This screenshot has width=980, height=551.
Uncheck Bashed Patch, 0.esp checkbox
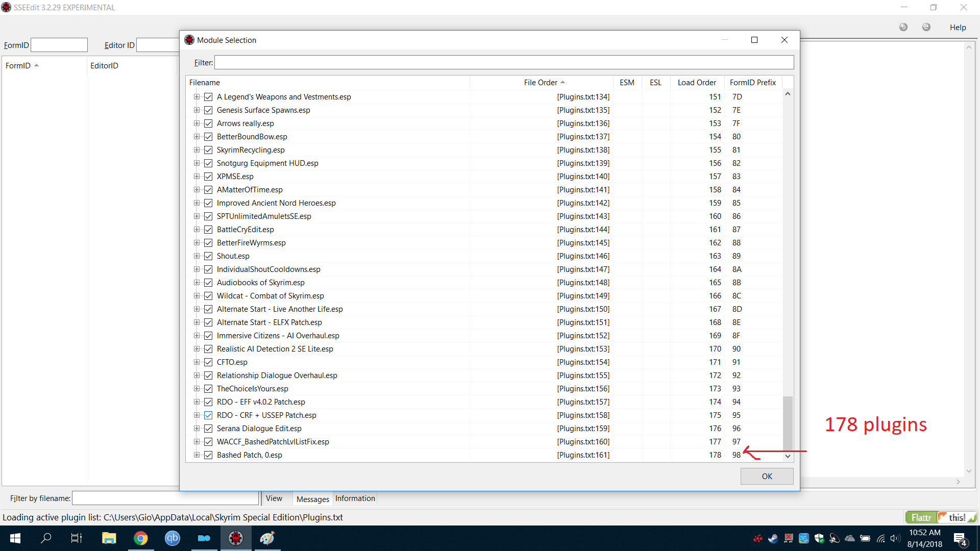click(208, 455)
